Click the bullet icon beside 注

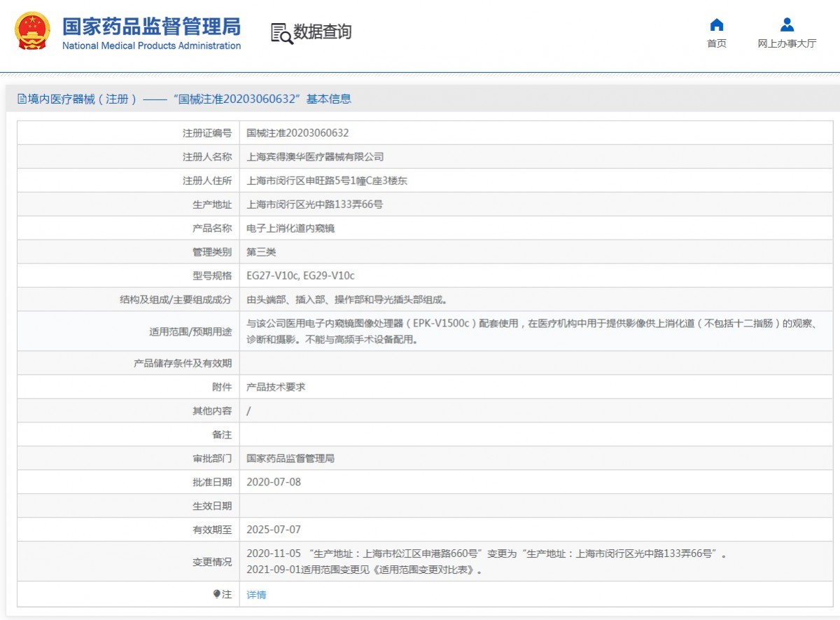point(217,594)
